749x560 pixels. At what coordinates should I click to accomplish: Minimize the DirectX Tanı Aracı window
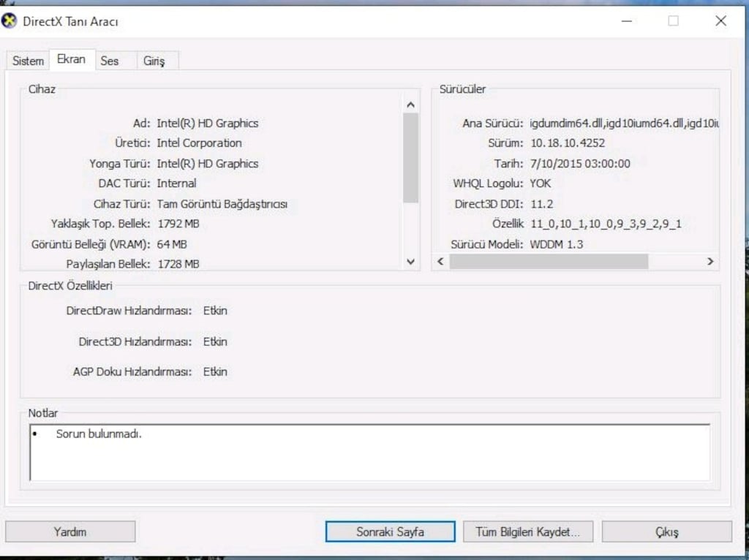coord(627,21)
